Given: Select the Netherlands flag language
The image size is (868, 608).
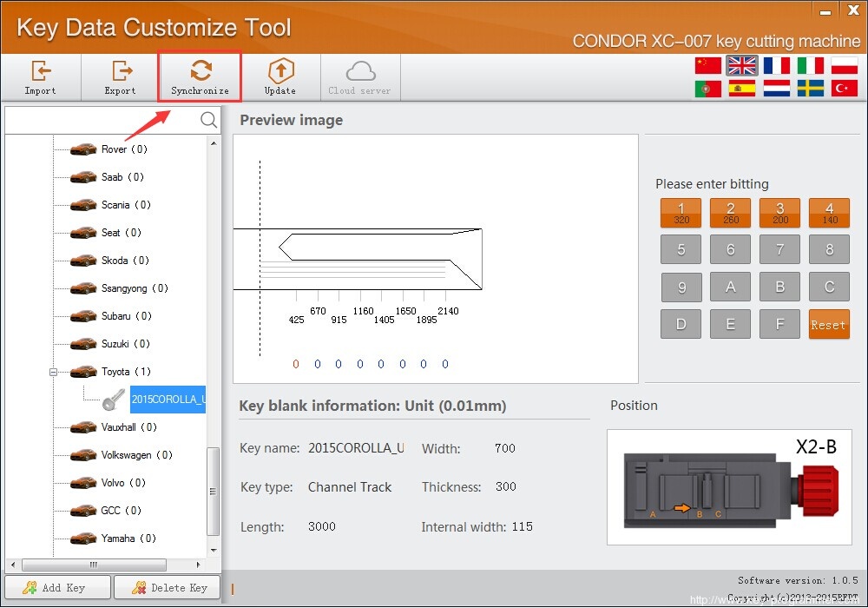Looking at the screenshot, I should click(777, 89).
